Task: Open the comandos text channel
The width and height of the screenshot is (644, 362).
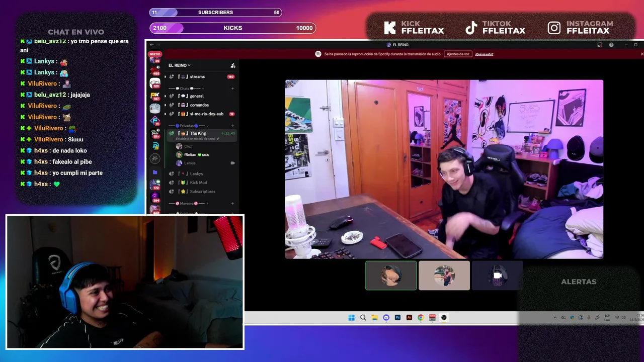Action: click(x=201, y=105)
